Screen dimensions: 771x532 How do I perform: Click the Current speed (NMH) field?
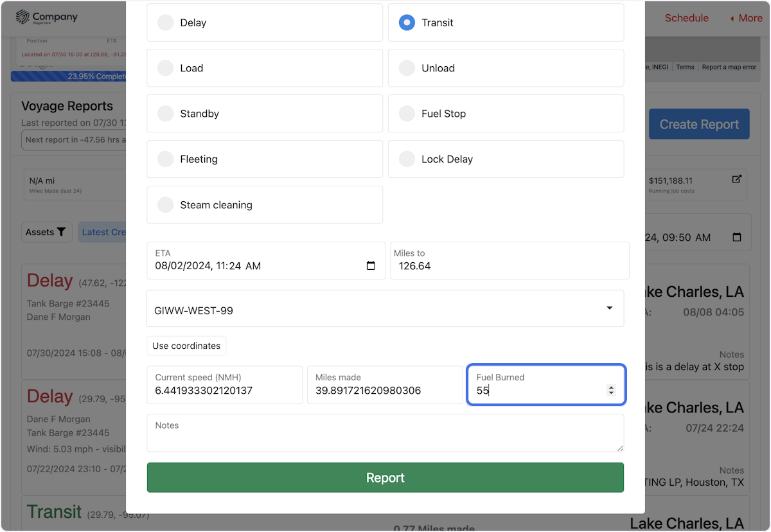pyautogui.click(x=224, y=390)
